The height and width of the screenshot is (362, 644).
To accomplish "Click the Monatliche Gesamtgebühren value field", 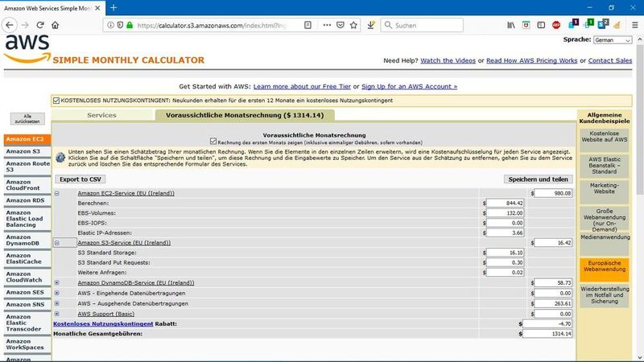I will pos(547,334).
